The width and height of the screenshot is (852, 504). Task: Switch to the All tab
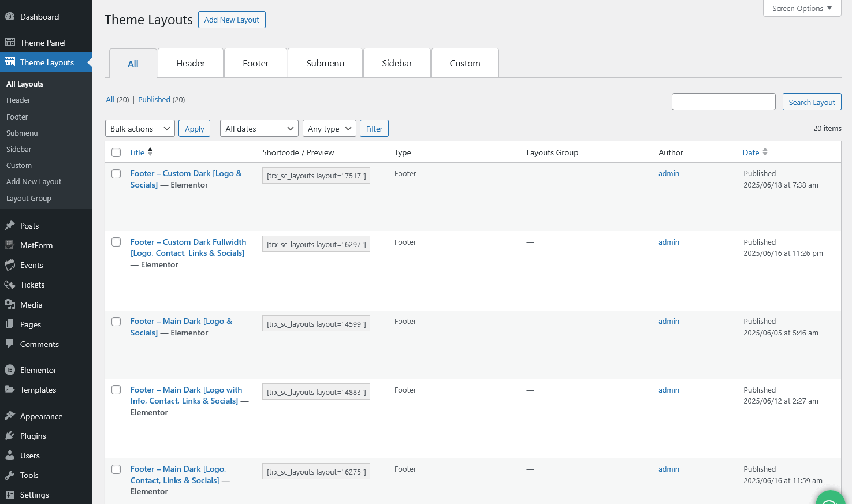coord(133,64)
